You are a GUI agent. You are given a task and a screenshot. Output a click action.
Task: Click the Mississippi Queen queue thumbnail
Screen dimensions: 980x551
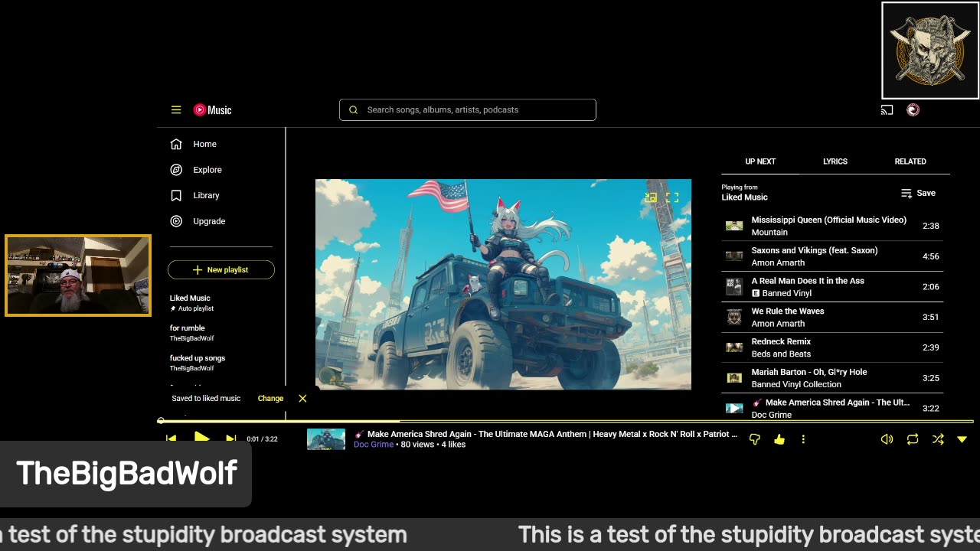point(734,226)
